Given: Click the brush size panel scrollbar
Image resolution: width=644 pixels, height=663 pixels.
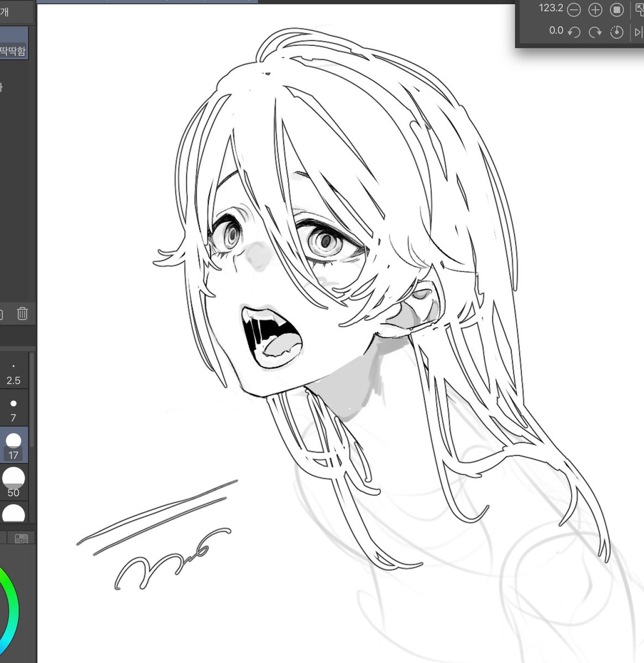Looking at the screenshot, I should pyautogui.click(x=32, y=399).
